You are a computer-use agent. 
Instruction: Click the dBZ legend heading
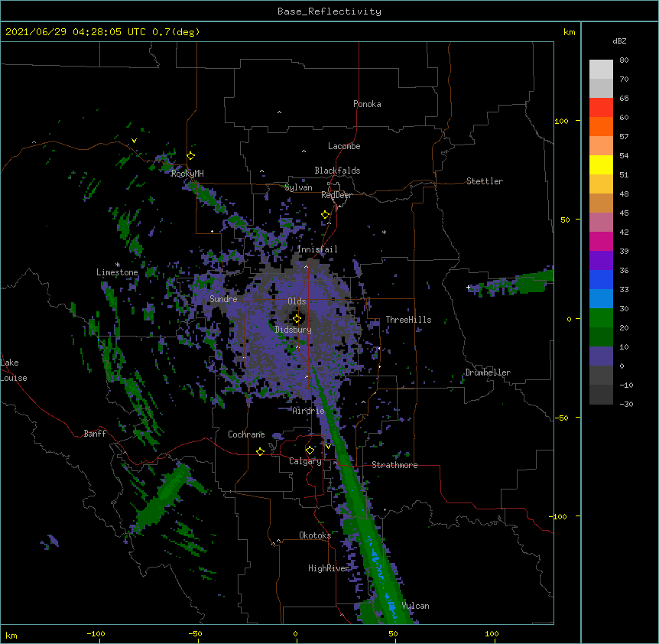(x=619, y=41)
